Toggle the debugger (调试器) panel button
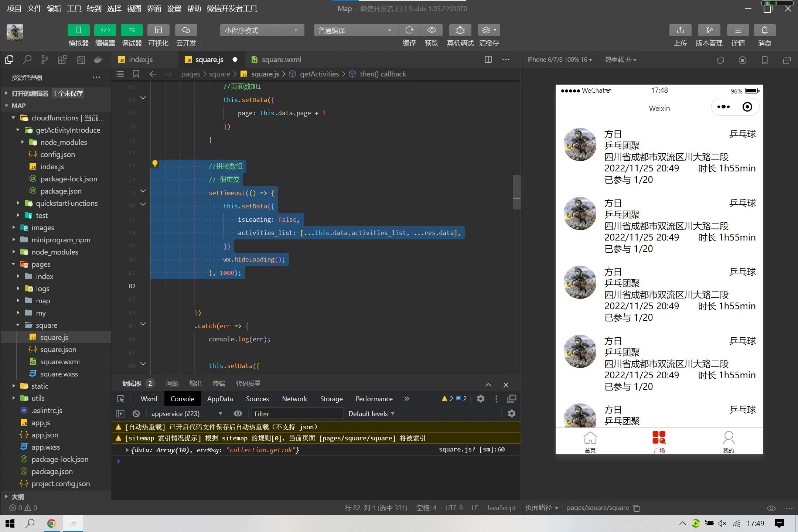The height and width of the screenshot is (532, 798). click(132, 30)
